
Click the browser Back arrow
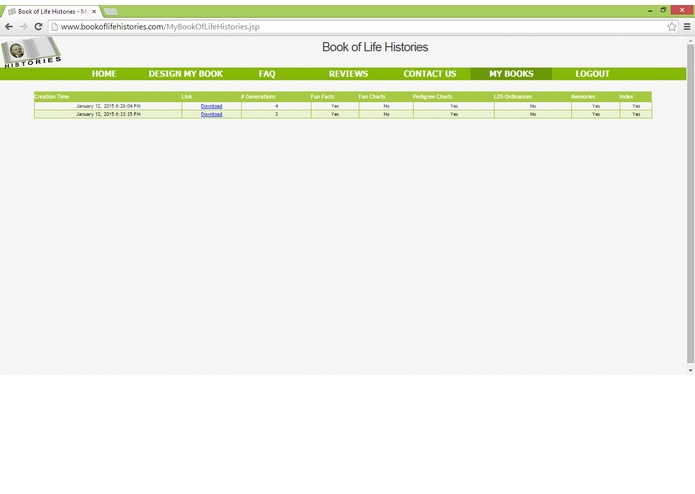click(9, 27)
